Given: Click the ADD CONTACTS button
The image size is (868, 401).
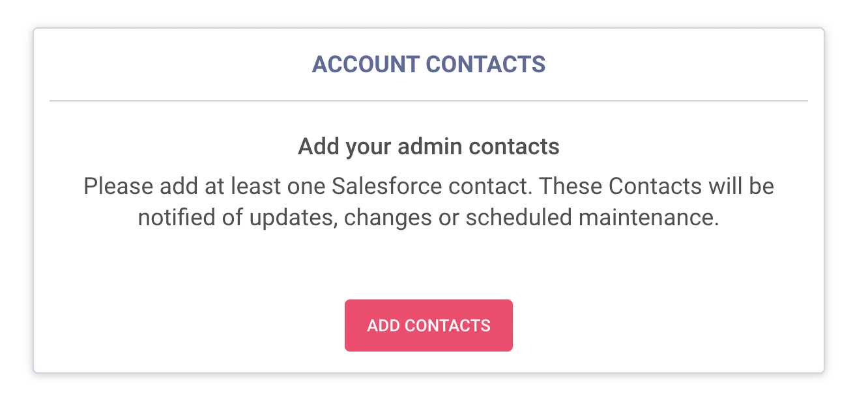Looking at the screenshot, I should pos(428,325).
